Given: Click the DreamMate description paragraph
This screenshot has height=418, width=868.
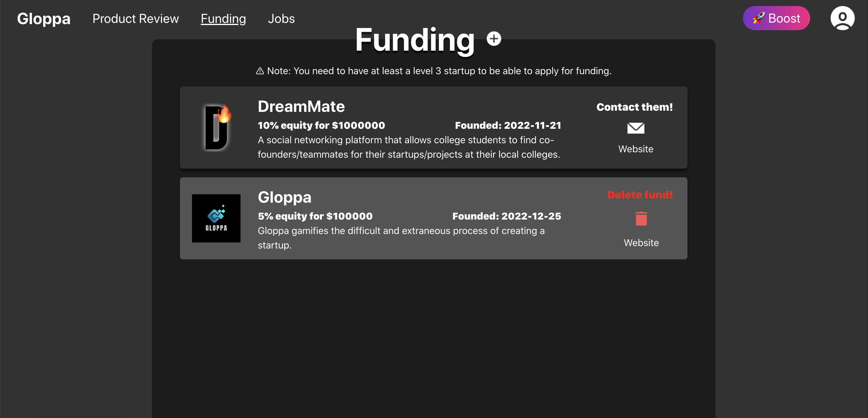Looking at the screenshot, I should coord(409,147).
